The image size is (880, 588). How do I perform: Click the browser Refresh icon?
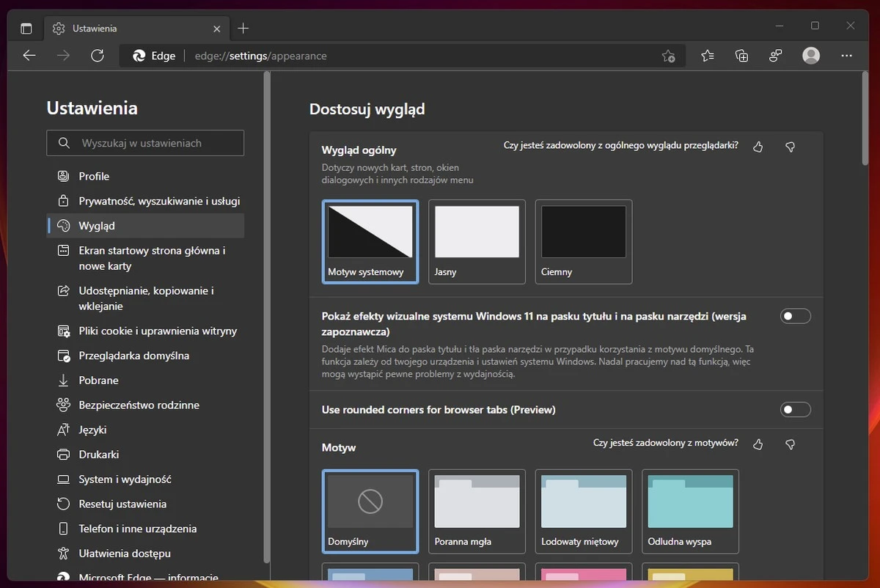[x=98, y=56]
